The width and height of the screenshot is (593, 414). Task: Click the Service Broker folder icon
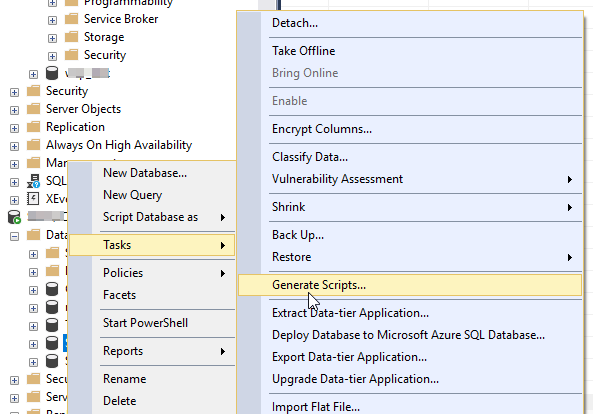pos(71,19)
